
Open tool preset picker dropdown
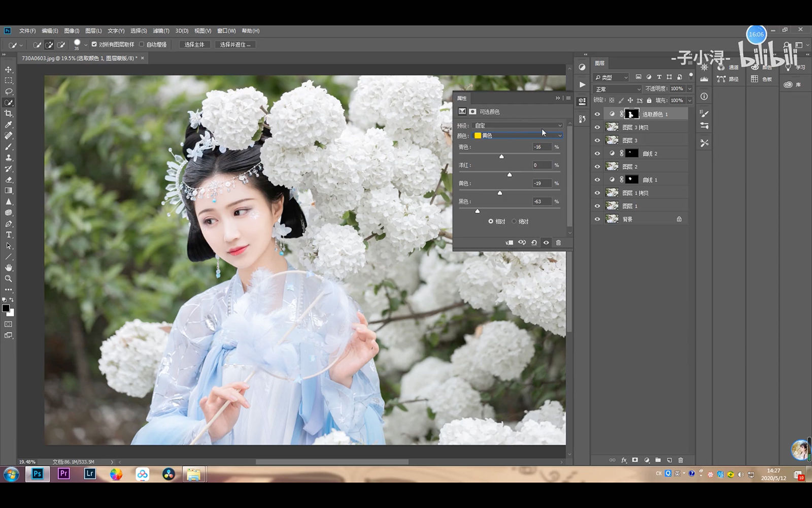tap(21, 45)
